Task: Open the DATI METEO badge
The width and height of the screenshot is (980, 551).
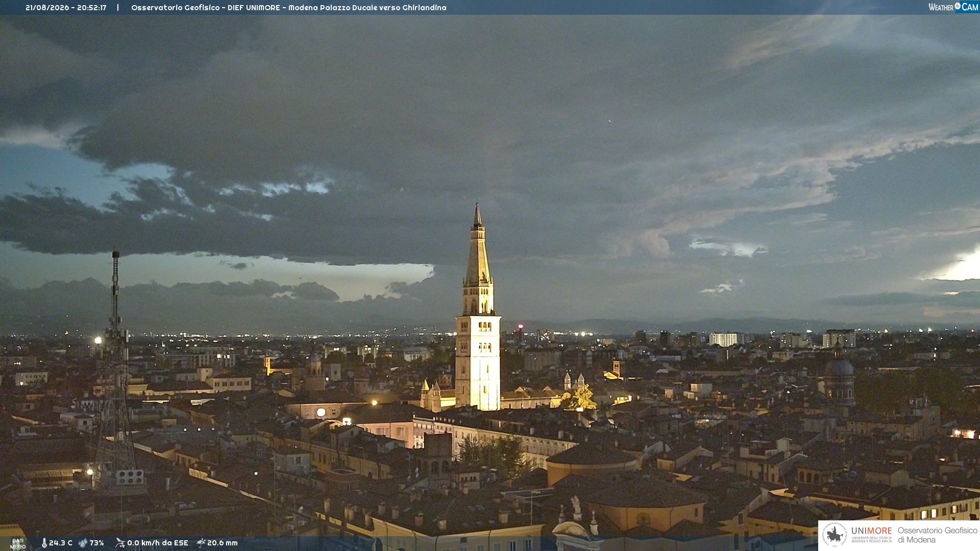Action: tap(18, 543)
